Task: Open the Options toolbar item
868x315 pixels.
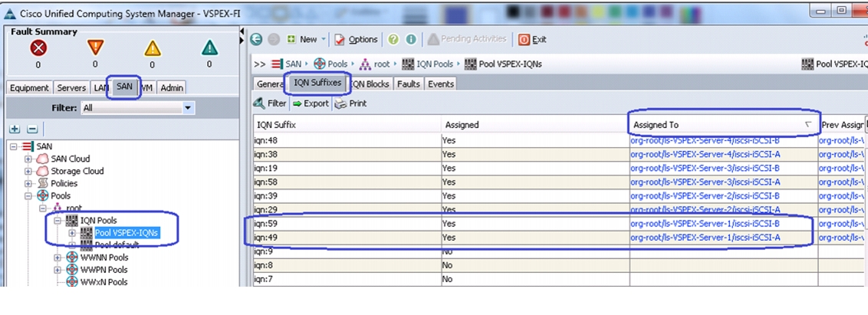Action: (356, 39)
